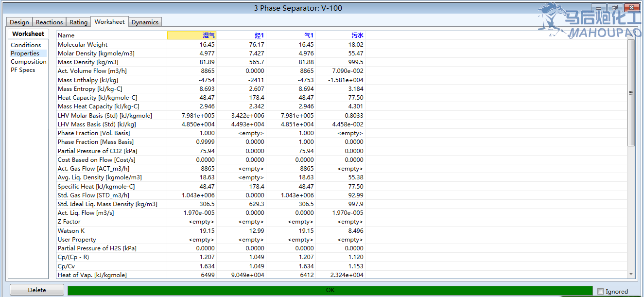Select the Rating tab
The height and width of the screenshot is (297, 644).
point(78,22)
